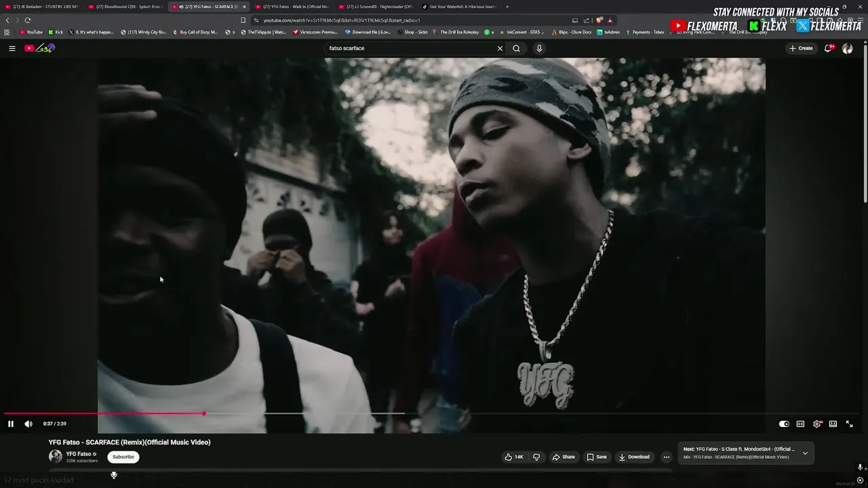The width and height of the screenshot is (868, 488).
Task: Click the browser bookmark page icon
Action: point(243,20)
